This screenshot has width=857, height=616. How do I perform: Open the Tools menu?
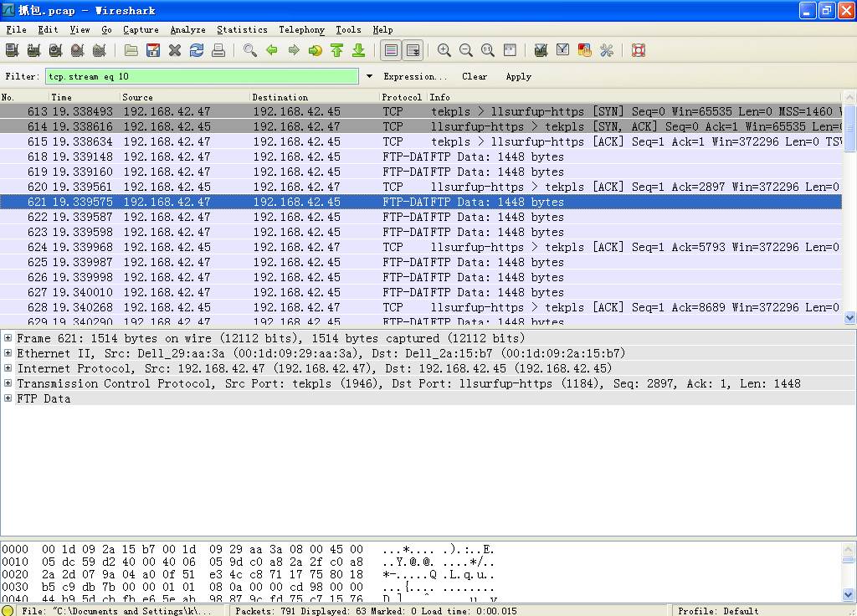348,29
